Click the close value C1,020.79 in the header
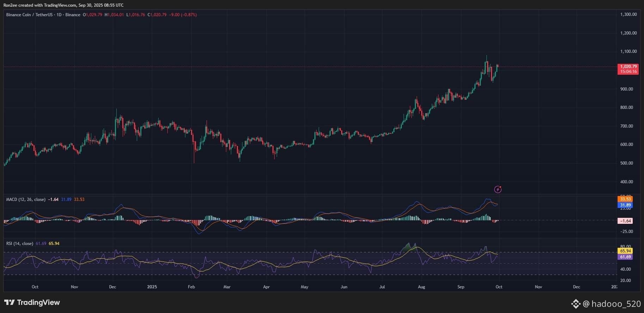 point(157,15)
